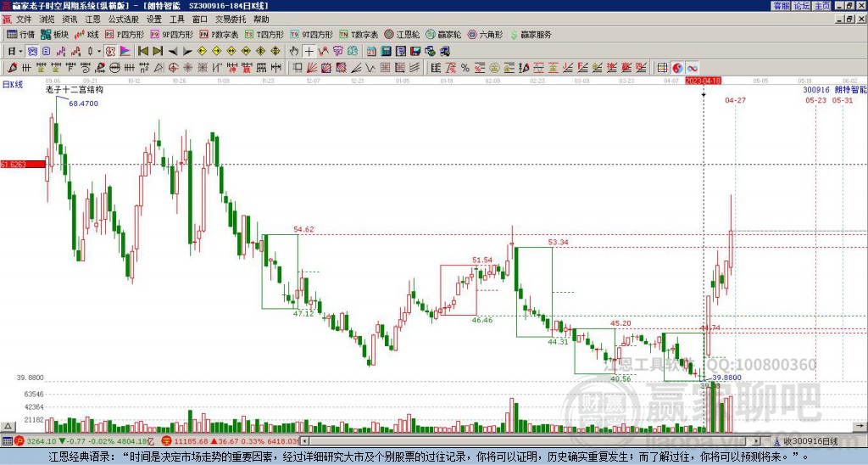Click the gold circle 金 tool
Screen dimensions: 868x465
[x=494, y=68]
